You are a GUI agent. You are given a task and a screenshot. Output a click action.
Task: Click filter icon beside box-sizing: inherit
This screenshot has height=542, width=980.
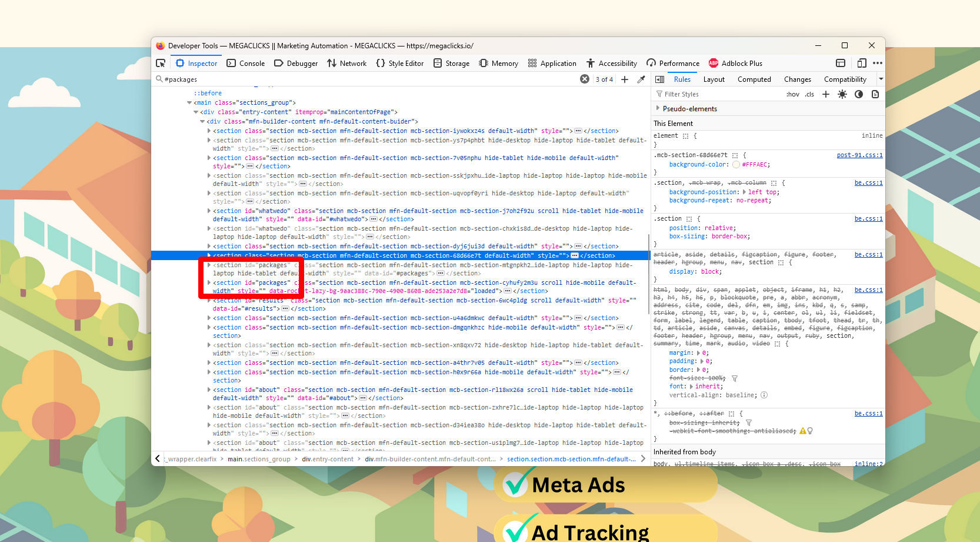coord(749,423)
